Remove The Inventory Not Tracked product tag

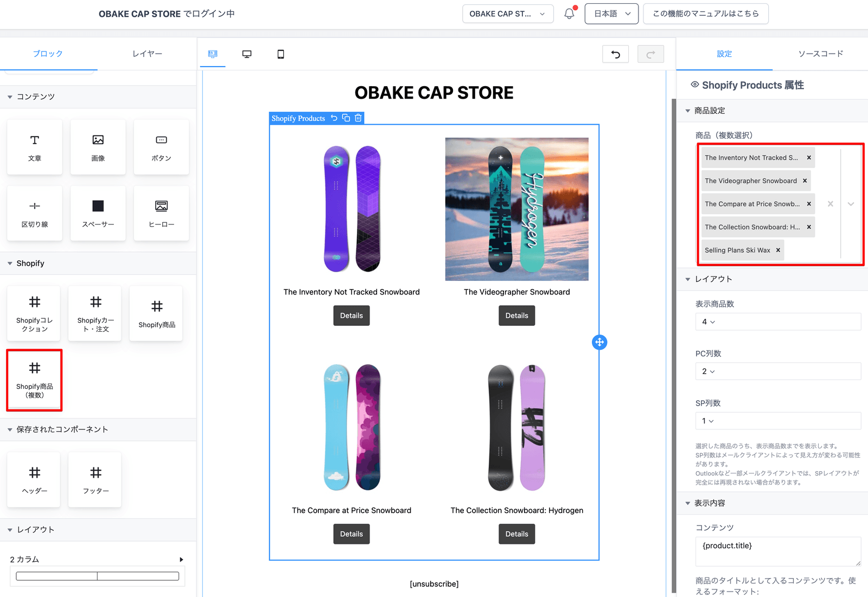click(809, 158)
